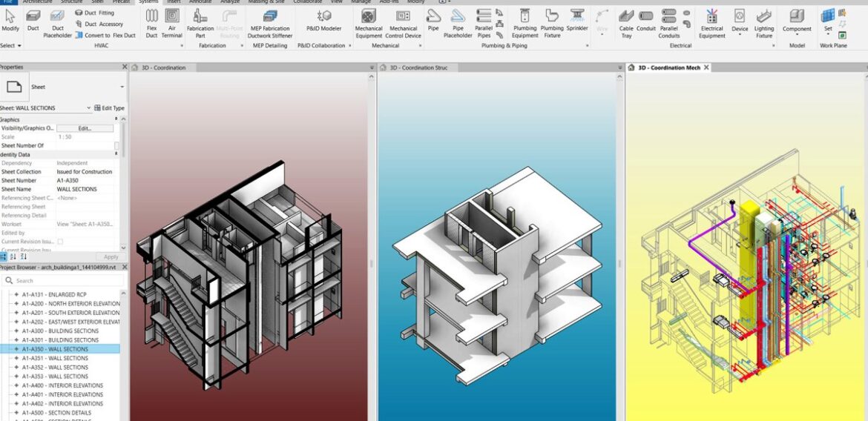Choose the Plumbing Equipment tool
868x421 pixels.
point(525,23)
